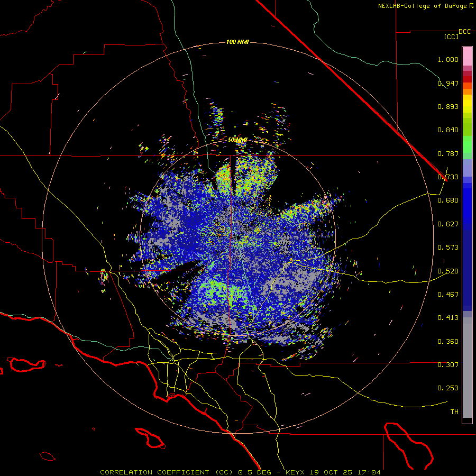476x476 pixels.
Task: Click the 17:04 timestamp
Action: click(368, 472)
